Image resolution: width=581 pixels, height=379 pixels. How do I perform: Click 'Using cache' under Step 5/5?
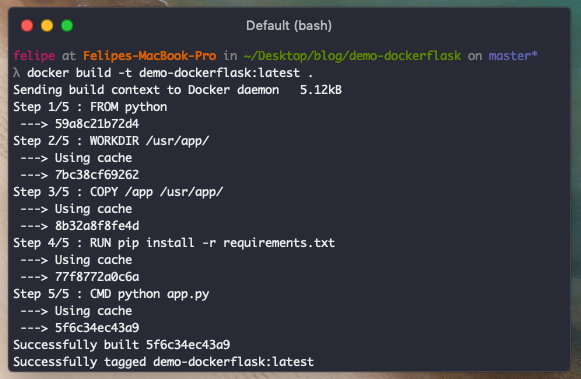point(93,311)
